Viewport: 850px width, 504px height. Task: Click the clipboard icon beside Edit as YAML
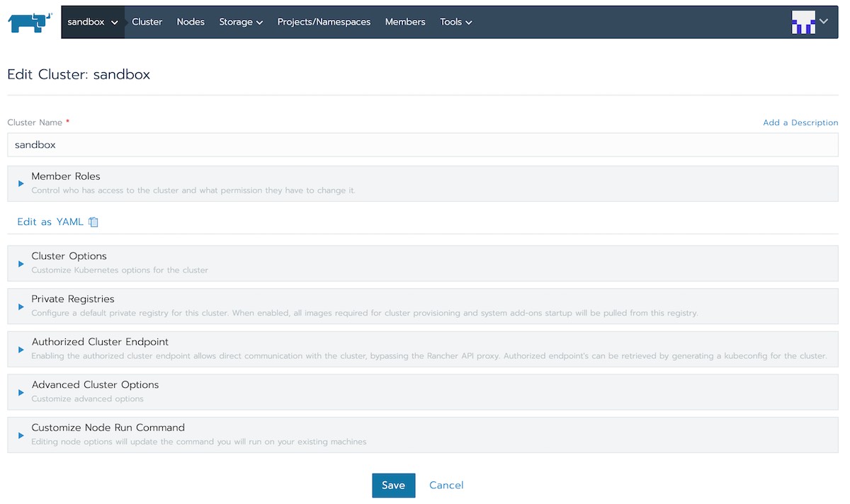point(93,222)
